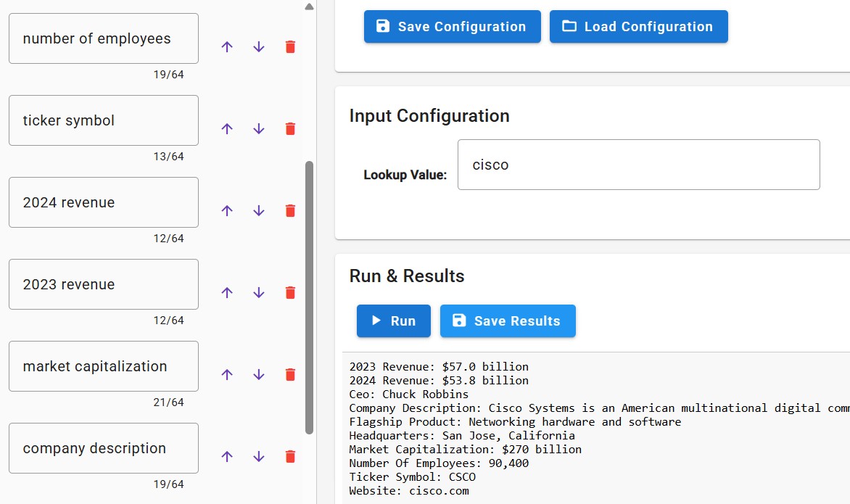Move "number of employees" field down
Image resolution: width=850 pixels, height=504 pixels.
tap(259, 46)
